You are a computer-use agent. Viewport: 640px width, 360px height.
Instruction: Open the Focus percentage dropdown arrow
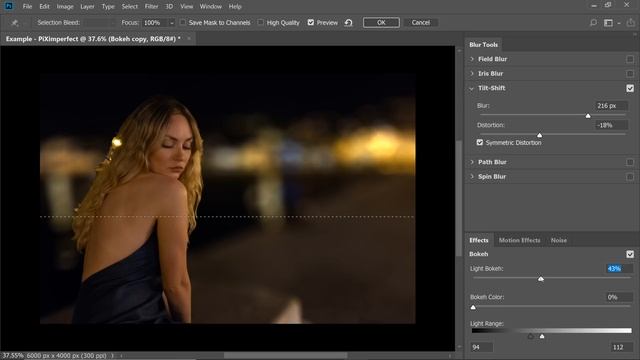[171, 23]
